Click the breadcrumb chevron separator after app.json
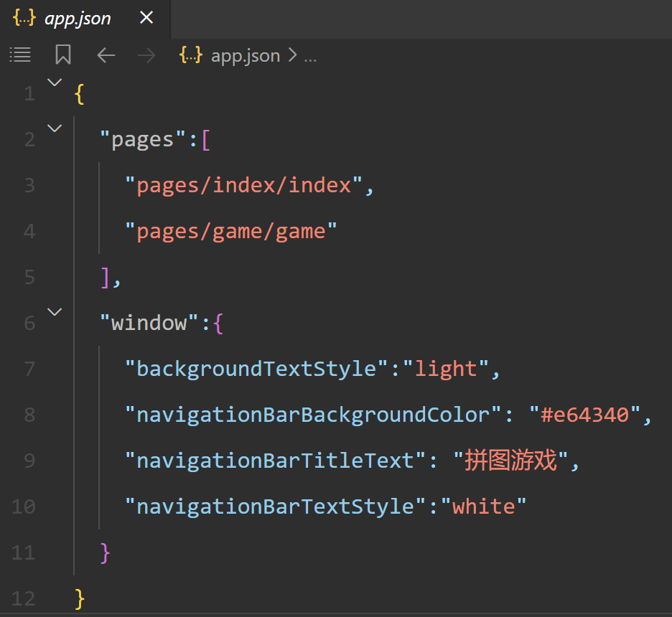This screenshot has width=672, height=617. coord(292,55)
